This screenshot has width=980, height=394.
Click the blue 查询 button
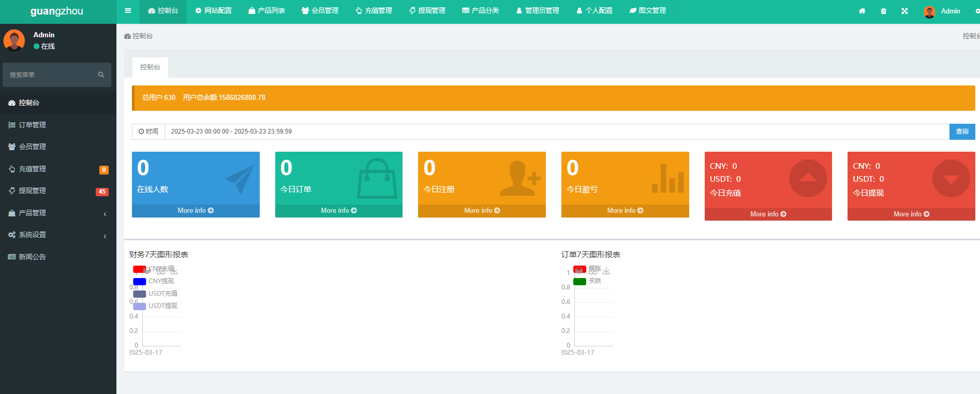pos(962,132)
